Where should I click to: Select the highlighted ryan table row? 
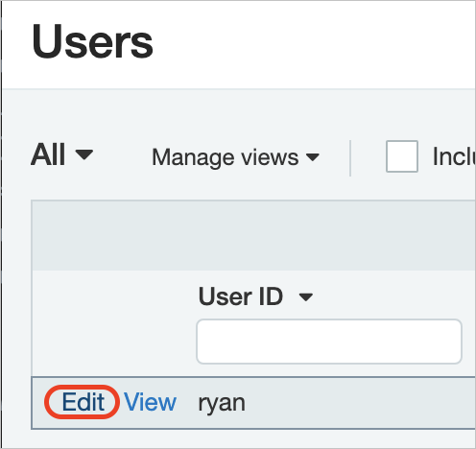pyautogui.click(x=253, y=403)
